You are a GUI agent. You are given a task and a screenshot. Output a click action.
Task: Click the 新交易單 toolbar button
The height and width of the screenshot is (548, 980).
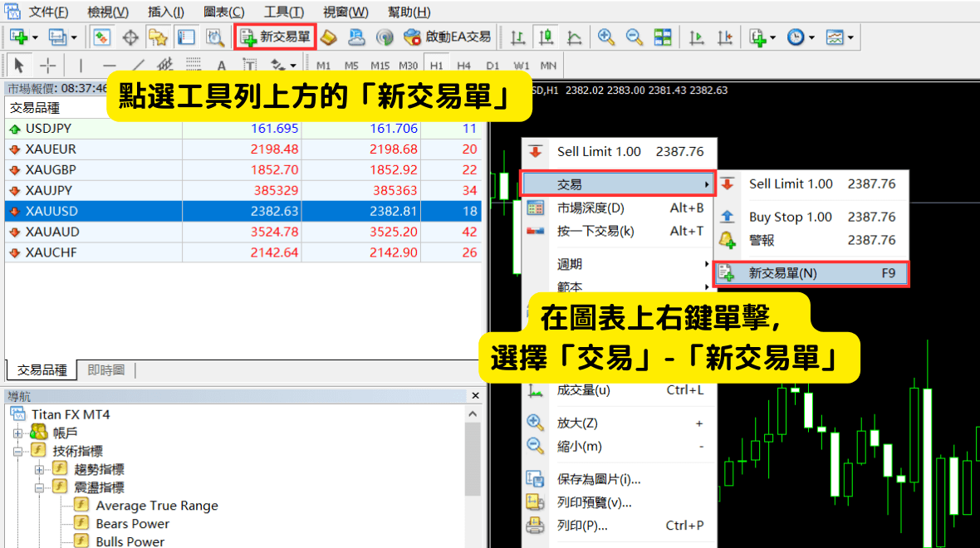275,37
